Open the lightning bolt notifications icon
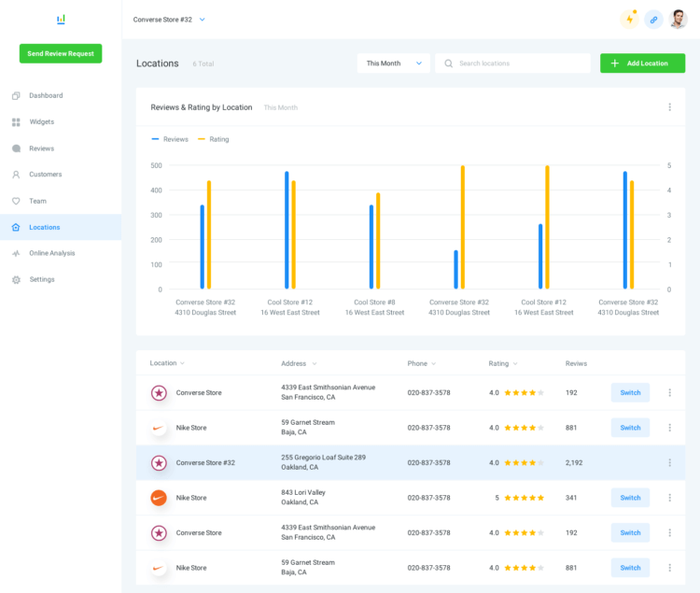 click(x=629, y=20)
